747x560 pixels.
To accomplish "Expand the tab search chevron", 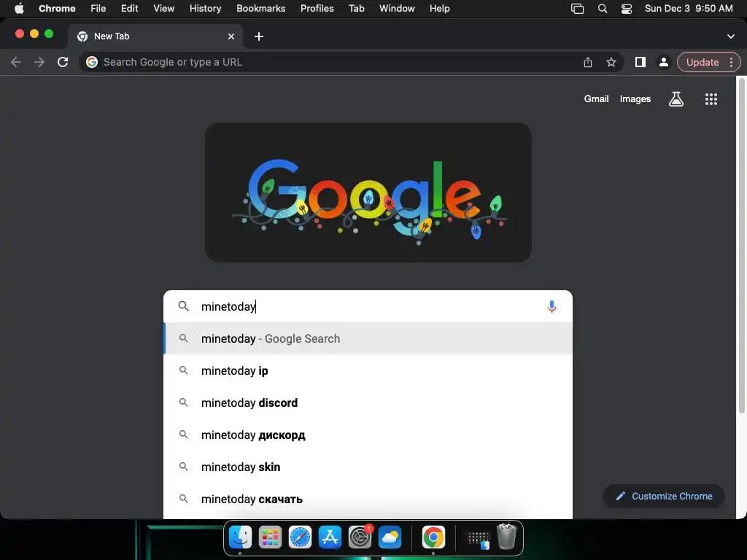I will (730, 36).
